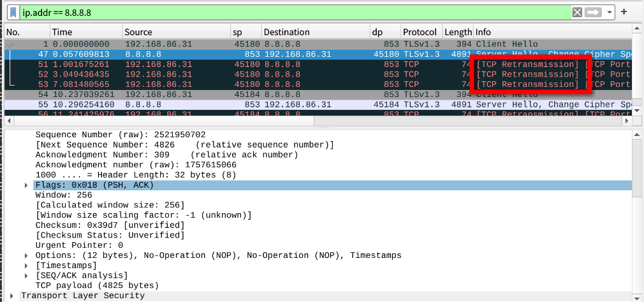Select the Checksum: 0x39d7 line
Image resolution: width=644 pixels, height=302 pixels.
click(110, 225)
